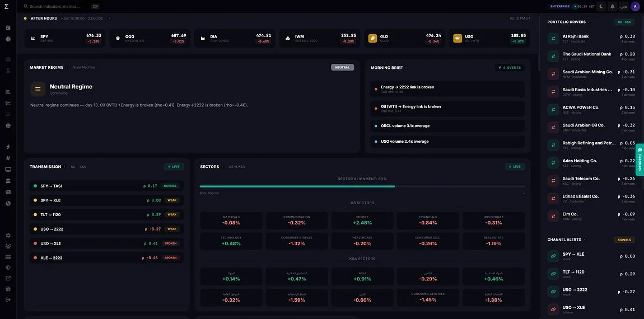The height and width of the screenshot is (319, 644).
Task: Open the DIA Dow Jones ticker card
Action: point(235,38)
